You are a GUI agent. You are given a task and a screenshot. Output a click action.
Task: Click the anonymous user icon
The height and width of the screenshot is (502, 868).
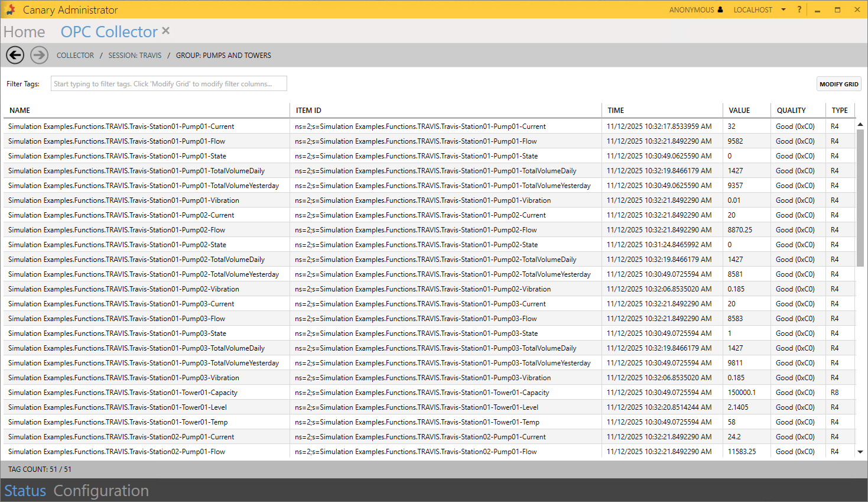(x=720, y=9)
